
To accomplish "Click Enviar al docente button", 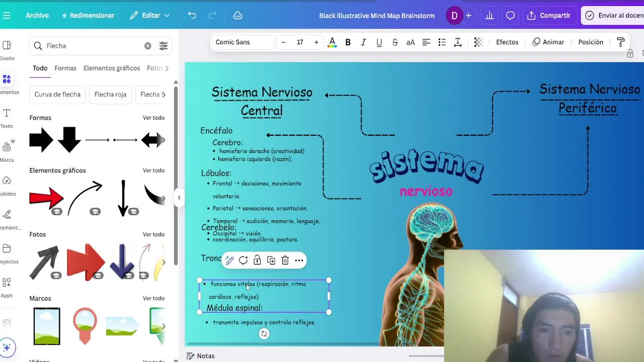I will point(614,16).
